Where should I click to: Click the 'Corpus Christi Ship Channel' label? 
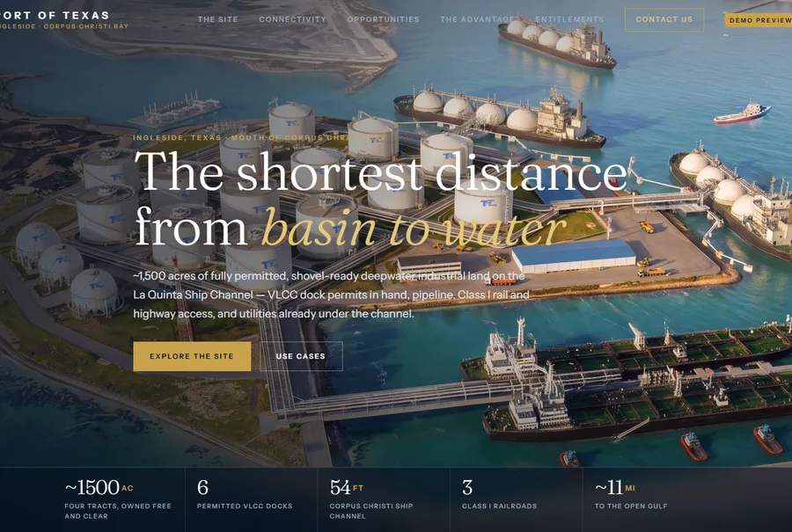point(371,511)
